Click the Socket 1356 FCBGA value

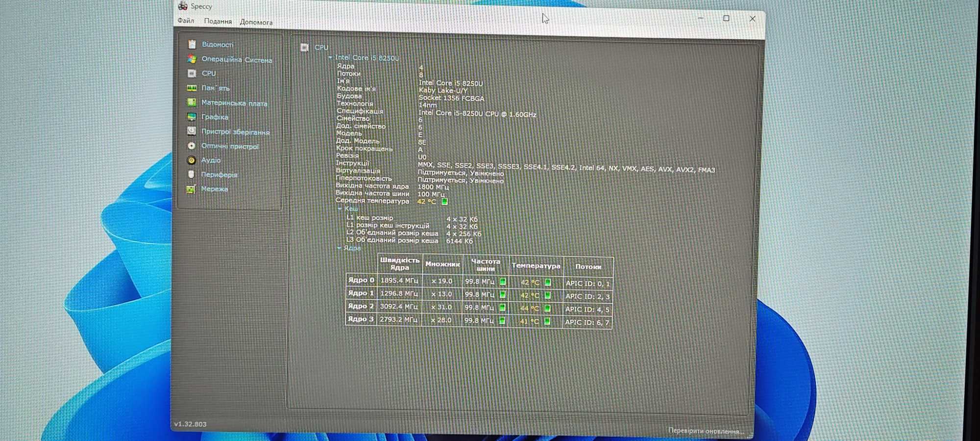coord(451,98)
